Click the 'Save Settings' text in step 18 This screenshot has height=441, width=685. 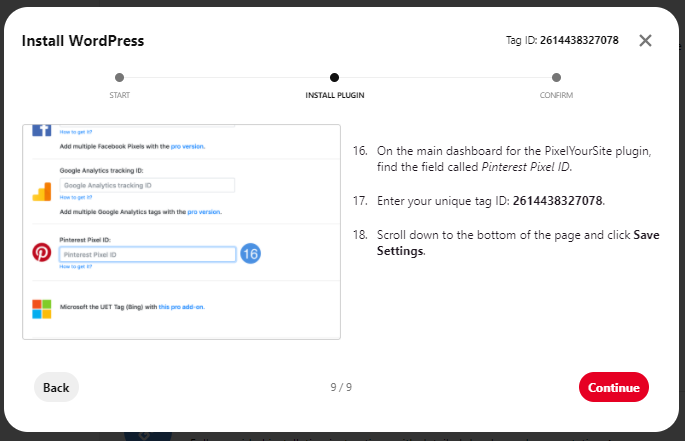coord(520,243)
